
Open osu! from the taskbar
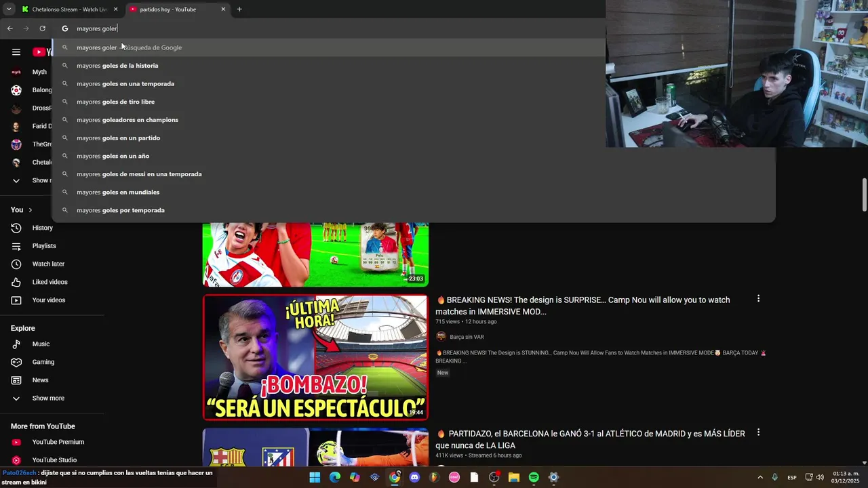pos(454,477)
